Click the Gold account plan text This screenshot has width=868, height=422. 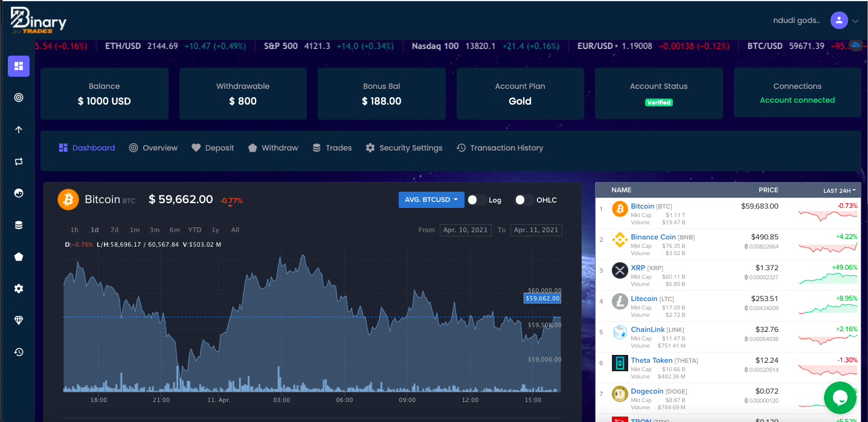pos(520,102)
